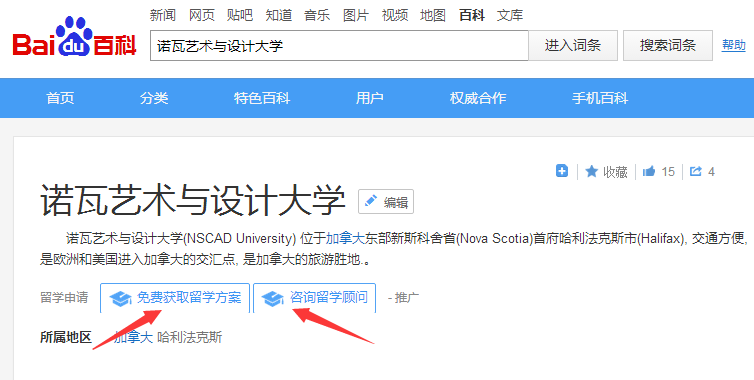Click the star 收藏 favorite icon
The width and height of the screenshot is (754, 380).
(x=591, y=171)
